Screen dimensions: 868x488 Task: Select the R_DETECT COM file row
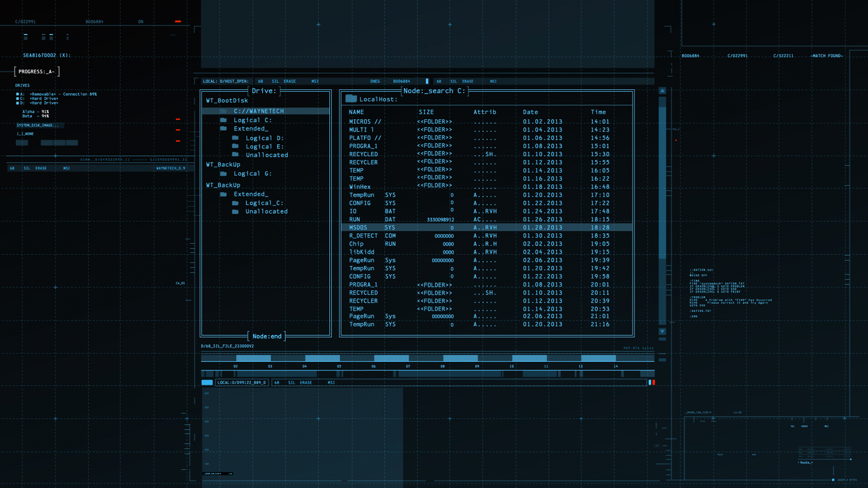(x=486, y=236)
